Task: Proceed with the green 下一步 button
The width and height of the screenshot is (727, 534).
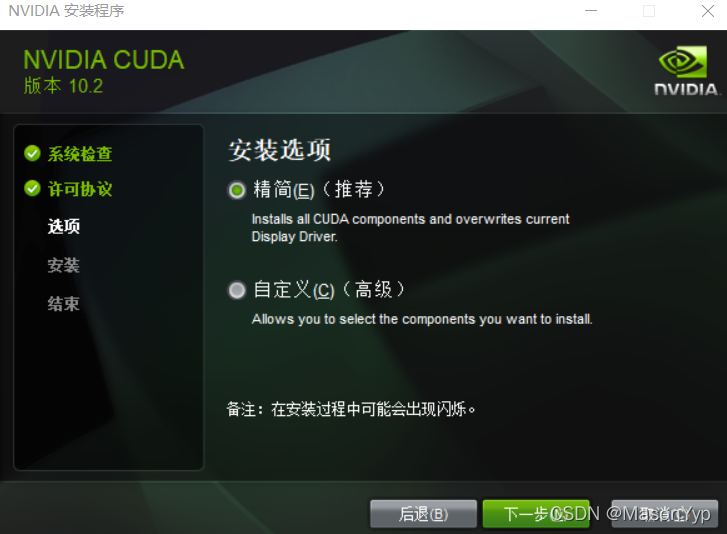Action: coord(536,514)
